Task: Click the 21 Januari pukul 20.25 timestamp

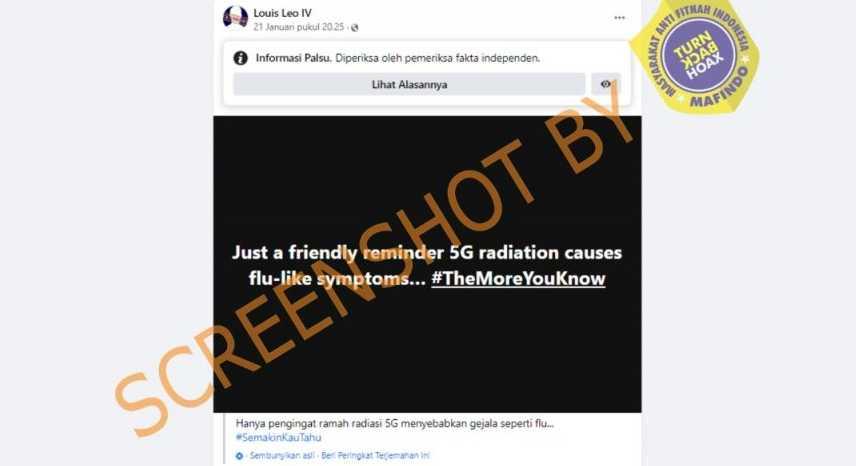Action: point(298,27)
